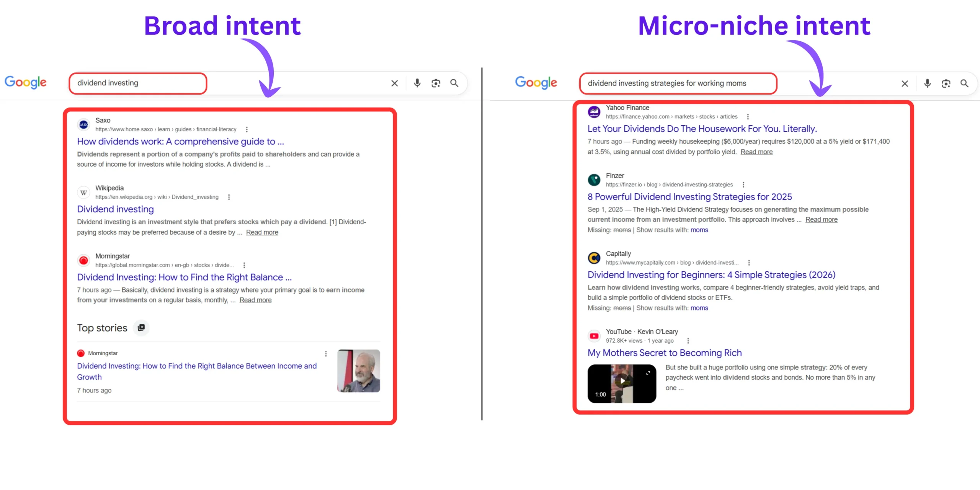This screenshot has height=490, width=980.
Task: Open '8 Powerful Dividend Investing Strategies for 2025'
Action: coord(689,197)
